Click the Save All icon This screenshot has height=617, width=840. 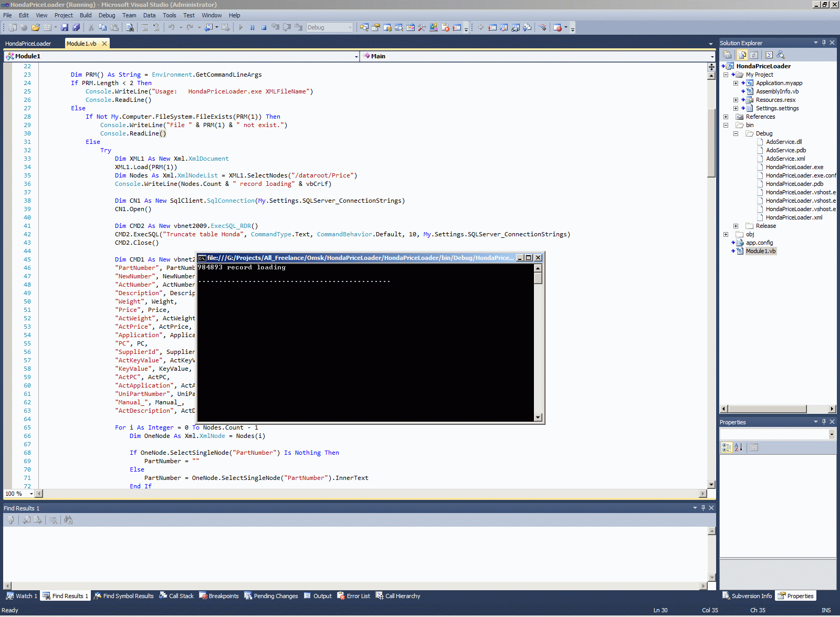click(76, 27)
